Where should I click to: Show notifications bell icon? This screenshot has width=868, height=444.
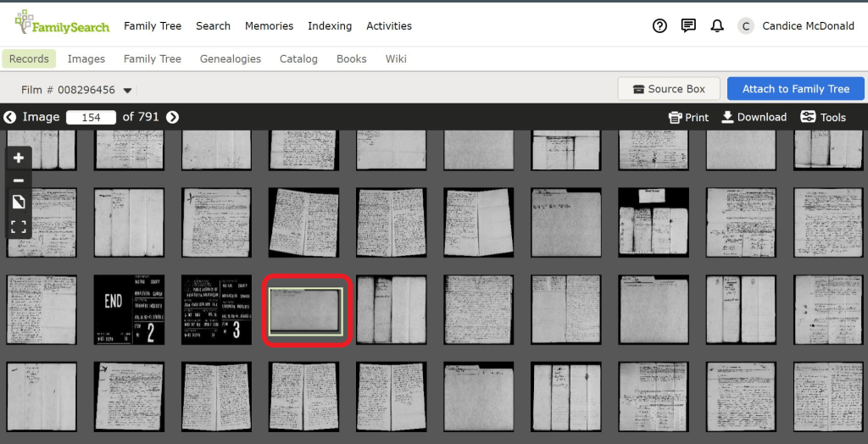[717, 26]
